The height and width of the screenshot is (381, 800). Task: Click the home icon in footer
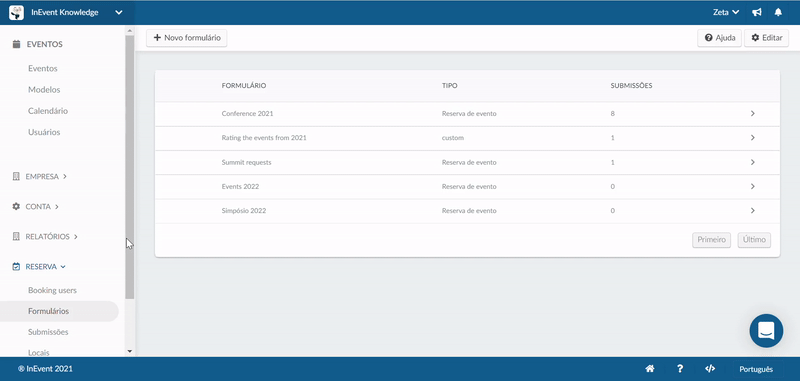tap(649, 369)
